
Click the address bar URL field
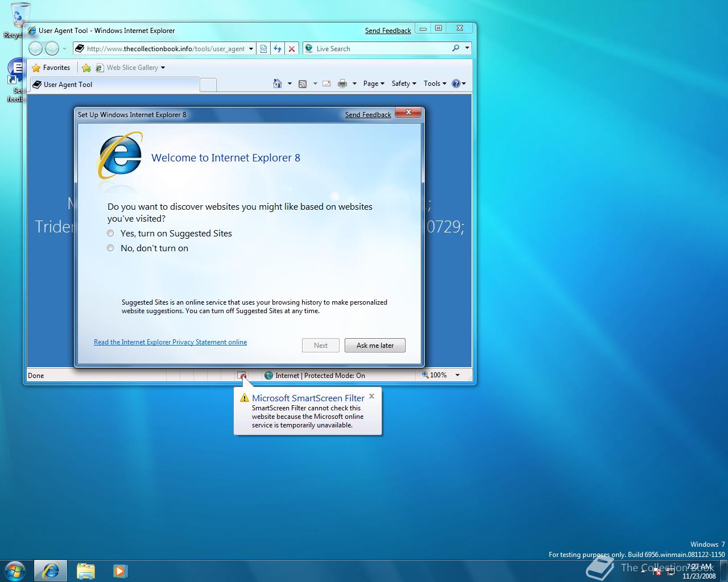(165, 49)
